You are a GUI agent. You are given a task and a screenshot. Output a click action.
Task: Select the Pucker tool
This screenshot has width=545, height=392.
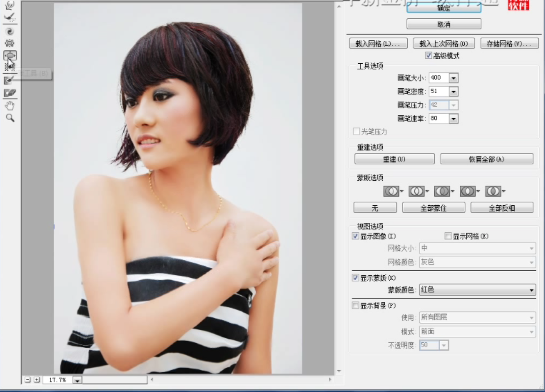pyautogui.click(x=10, y=43)
